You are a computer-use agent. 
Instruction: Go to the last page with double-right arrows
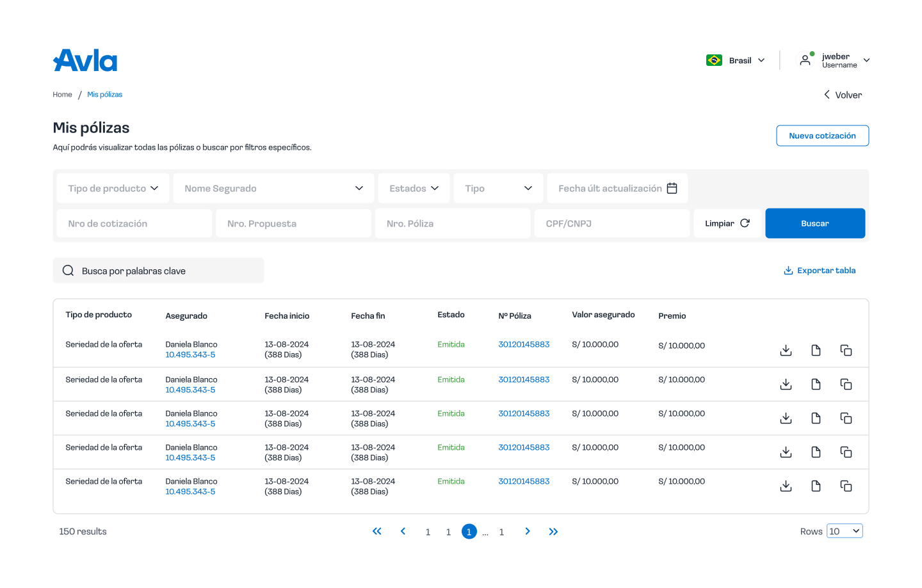pos(553,532)
